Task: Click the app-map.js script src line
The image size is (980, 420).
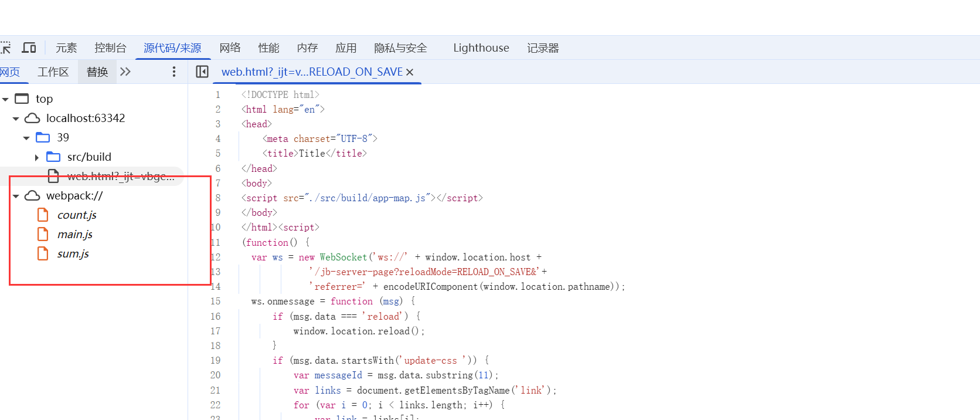Action: [x=362, y=198]
